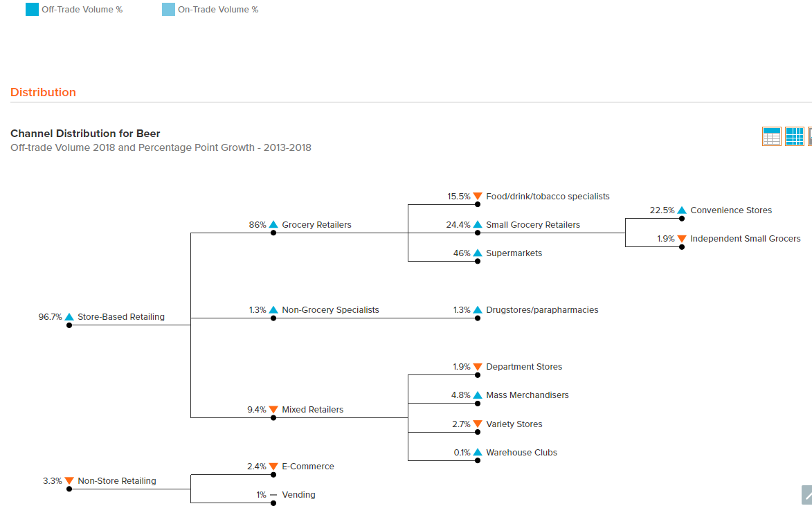812x515 pixels.
Task: Select the E-Commerce node label
Action: (x=308, y=467)
